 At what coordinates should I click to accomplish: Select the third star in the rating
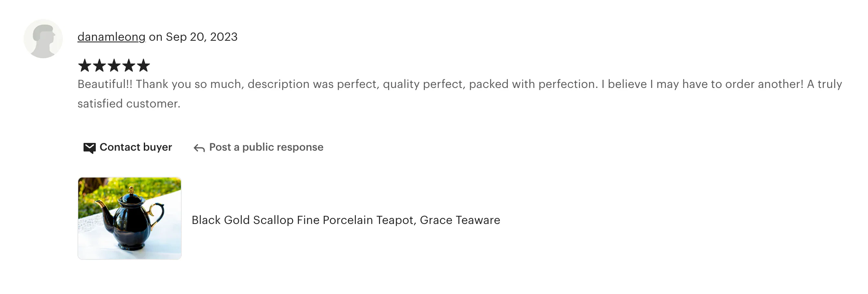point(115,66)
